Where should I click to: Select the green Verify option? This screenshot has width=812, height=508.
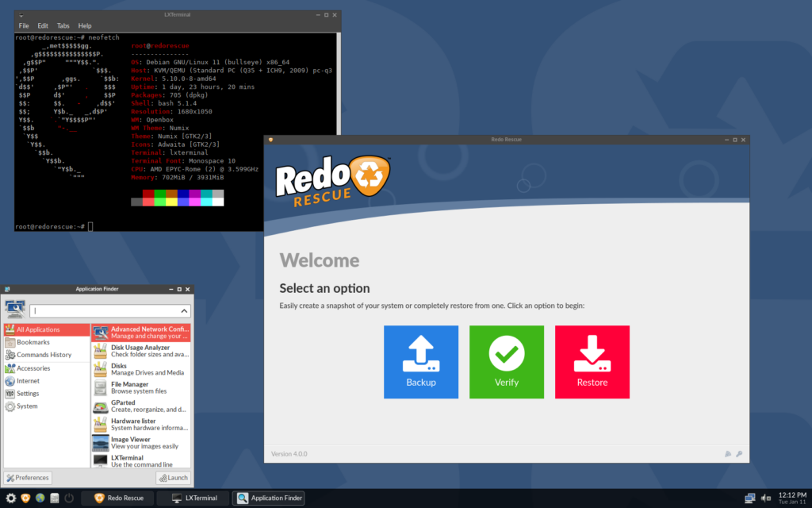tap(507, 362)
